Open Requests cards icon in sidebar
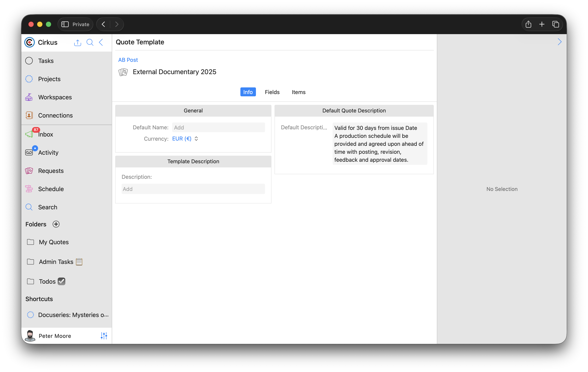Image resolution: width=588 pixels, height=372 pixels. pos(29,171)
